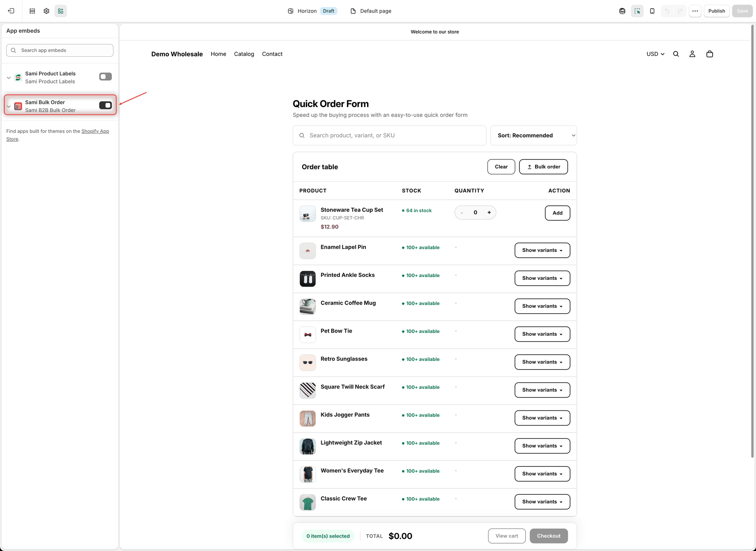This screenshot has width=756, height=551.
Task: Show variants for Enamel Lapel Pin
Action: [542, 250]
